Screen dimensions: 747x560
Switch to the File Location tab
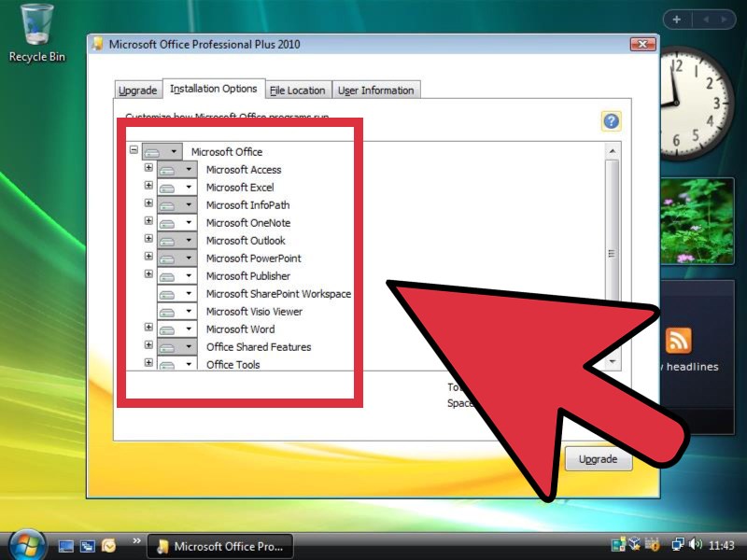(298, 90)
